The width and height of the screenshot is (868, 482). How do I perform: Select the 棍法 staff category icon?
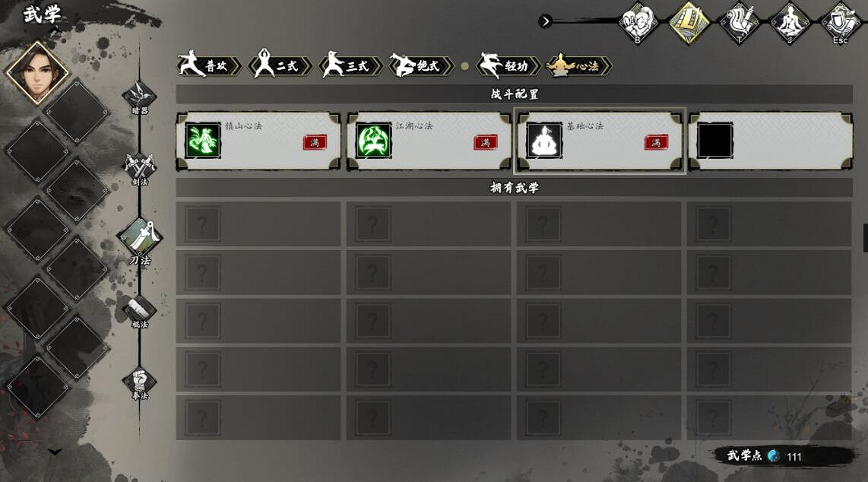(x=140, y=310)
